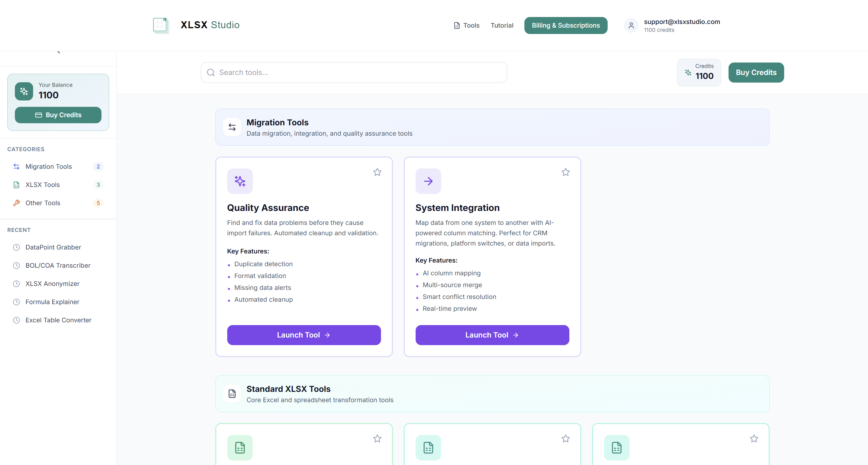Click the document icon in Standard XLSX Tools header
This screenshot has width=868, height=465.
pyautogui.click(x=232, y=394)
